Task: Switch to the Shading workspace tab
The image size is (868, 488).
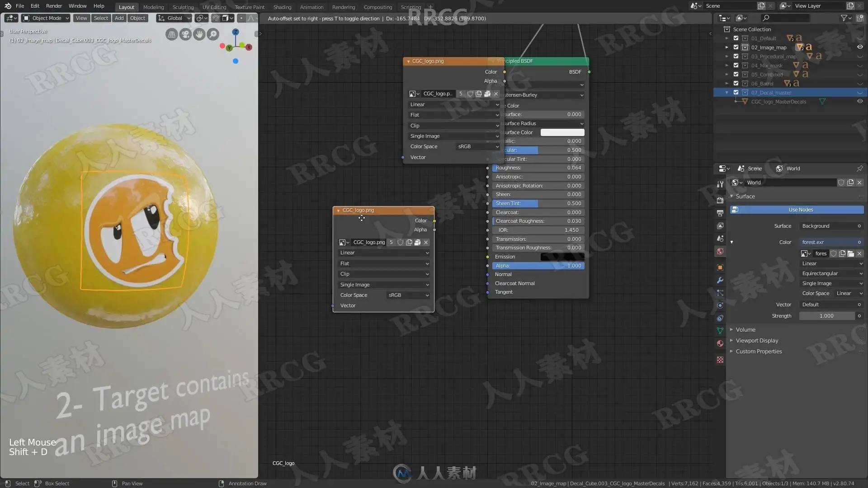Action: point(282,7)
